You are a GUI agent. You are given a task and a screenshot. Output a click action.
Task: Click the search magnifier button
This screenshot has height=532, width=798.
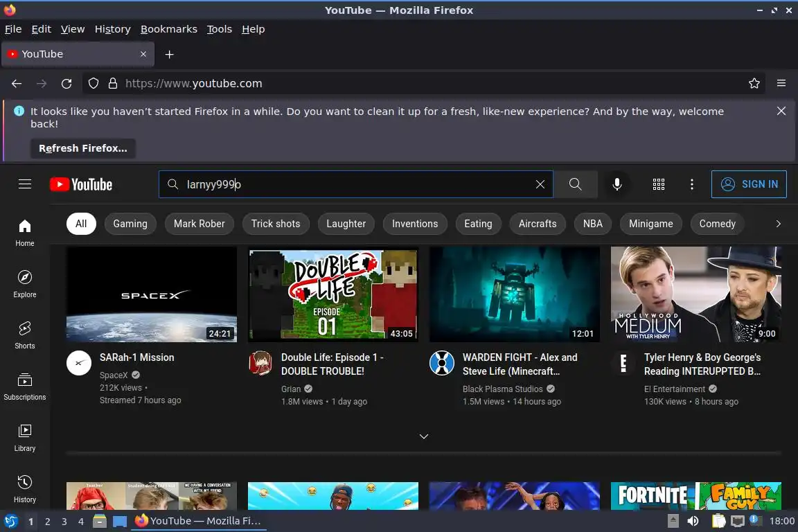click(x=575, y=184)
